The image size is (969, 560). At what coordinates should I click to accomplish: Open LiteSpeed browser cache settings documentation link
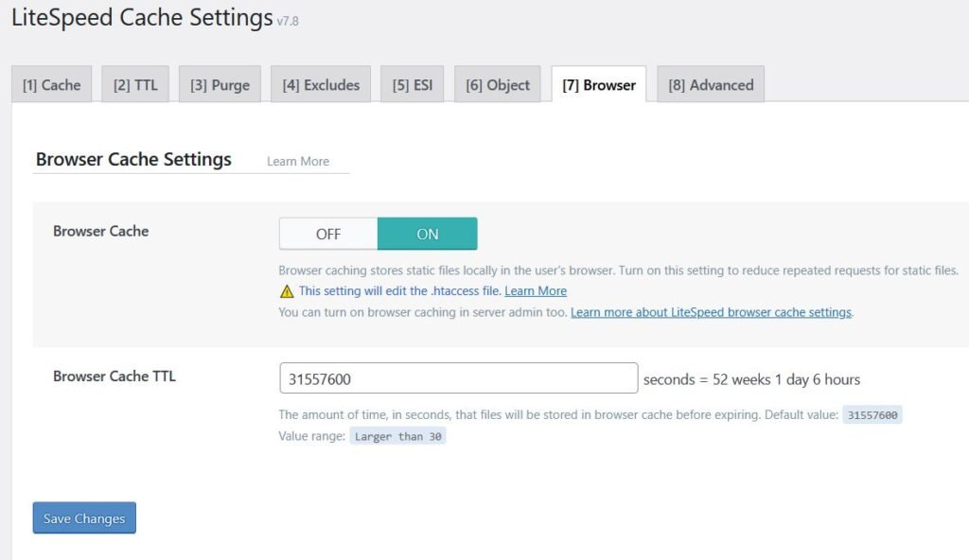click(712, 311)
